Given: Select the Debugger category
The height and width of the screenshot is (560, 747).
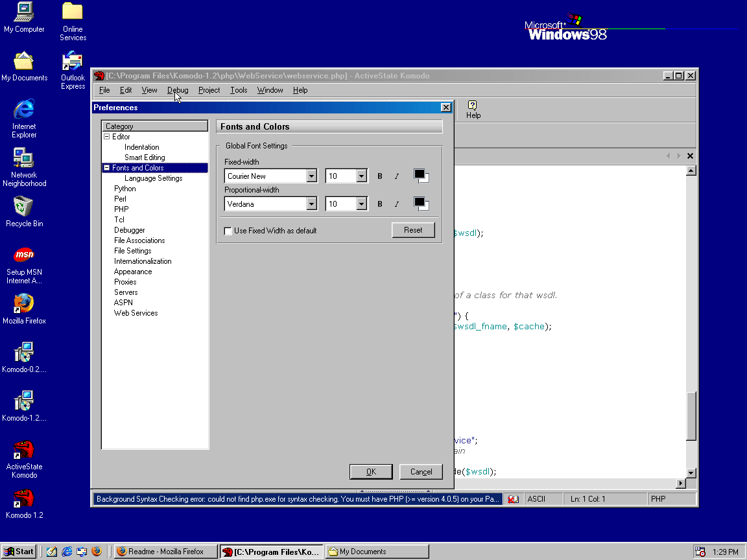Looking at the screenshot, I should point(130,230).
